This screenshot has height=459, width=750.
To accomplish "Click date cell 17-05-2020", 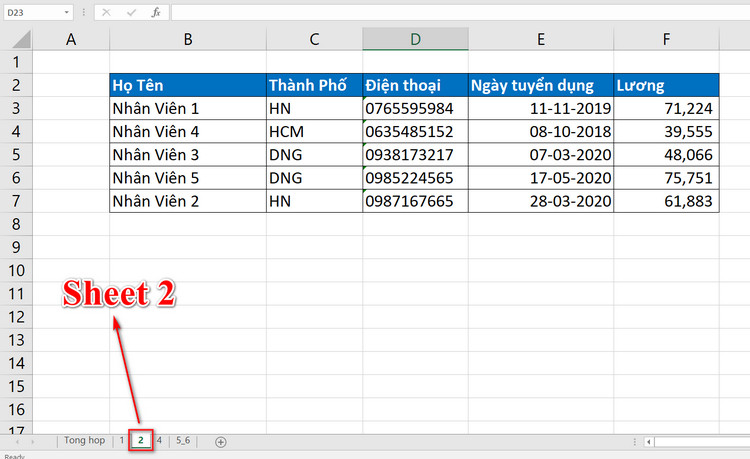I will [540, 178].
